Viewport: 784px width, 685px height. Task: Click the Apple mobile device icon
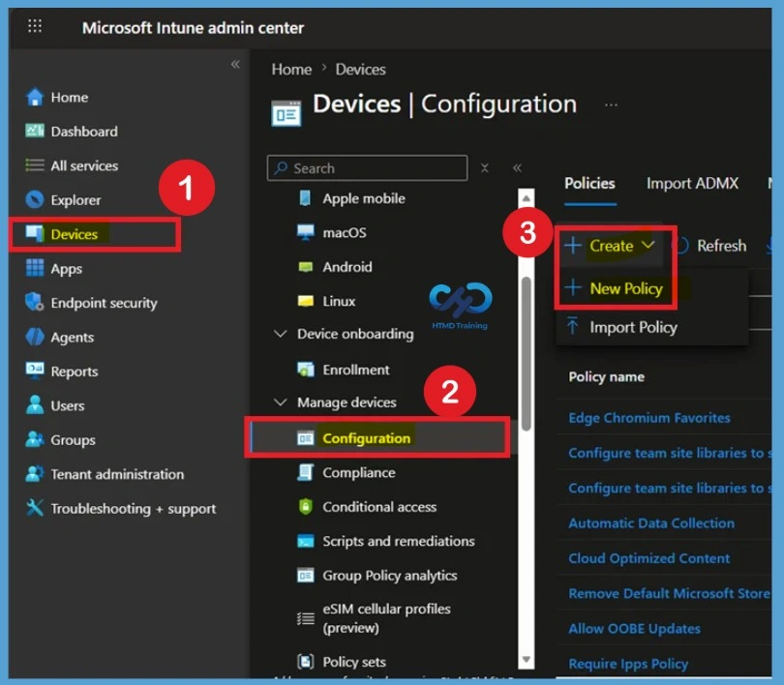305,197
